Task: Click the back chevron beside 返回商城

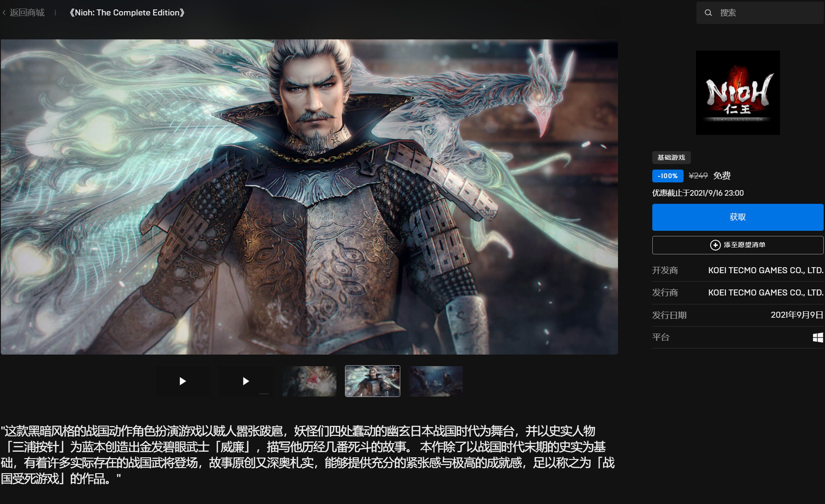Action: (x=4, y=13)
